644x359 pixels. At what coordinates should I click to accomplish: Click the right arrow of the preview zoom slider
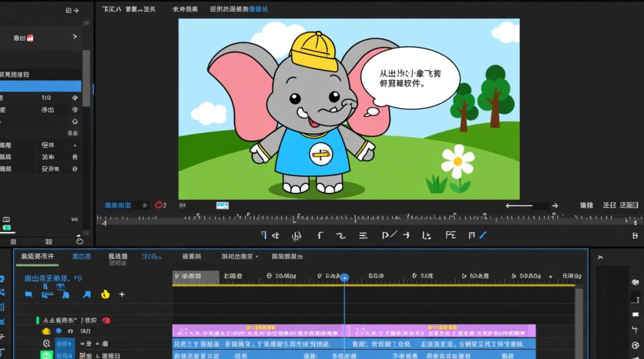click(x=555, y=206)
